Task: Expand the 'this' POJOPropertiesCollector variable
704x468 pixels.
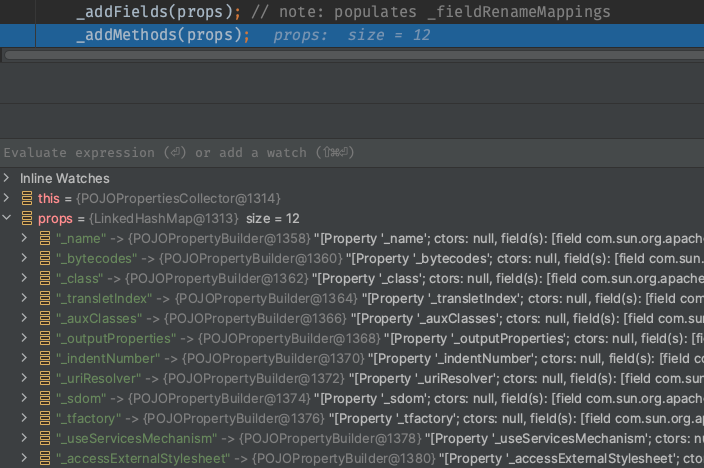Action: [8, 198]
